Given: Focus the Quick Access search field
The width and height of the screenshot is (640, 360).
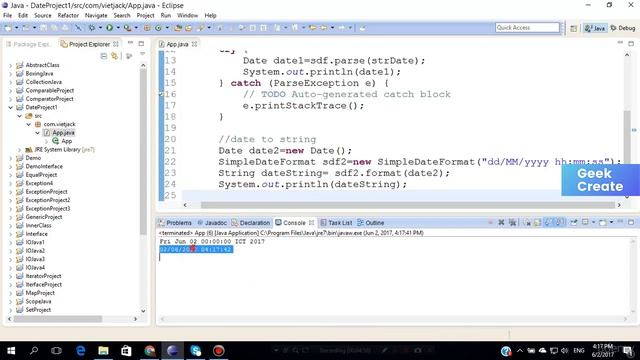Looking at the screenshot, I should pyautogui.click(x=527, y=27).
